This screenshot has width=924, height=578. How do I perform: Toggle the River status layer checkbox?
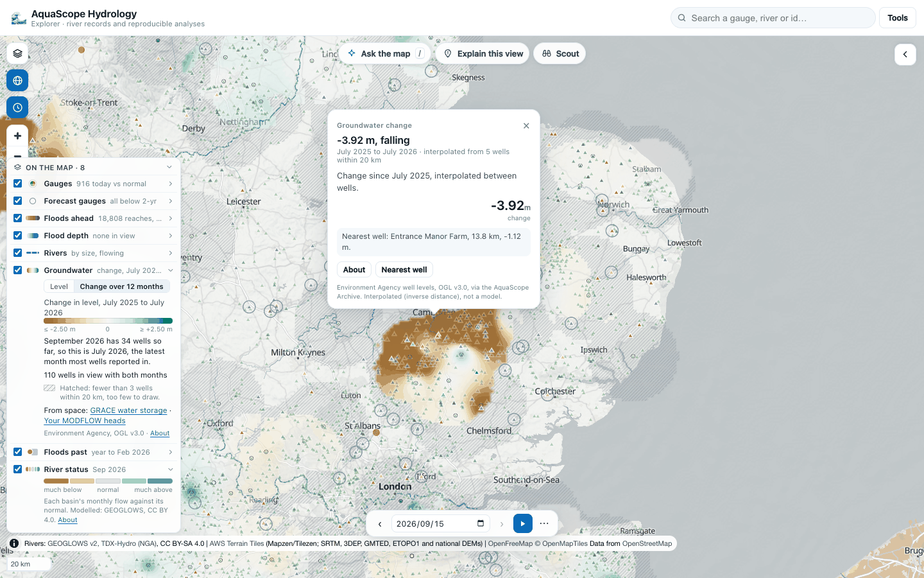coord(18,469)
